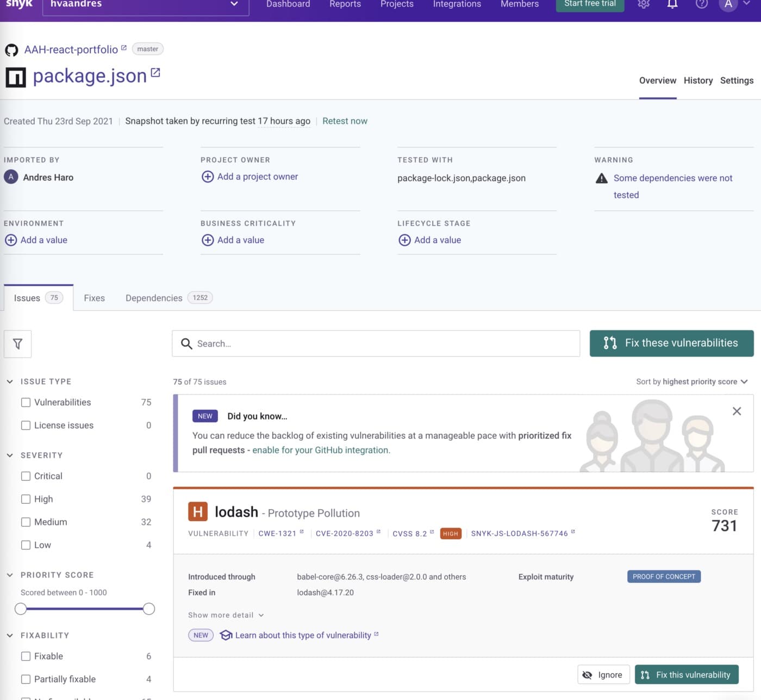The height and width of the screenshot is (700, 761).
Task: Collapse the Fixability filter section
Action: (10, 635)
